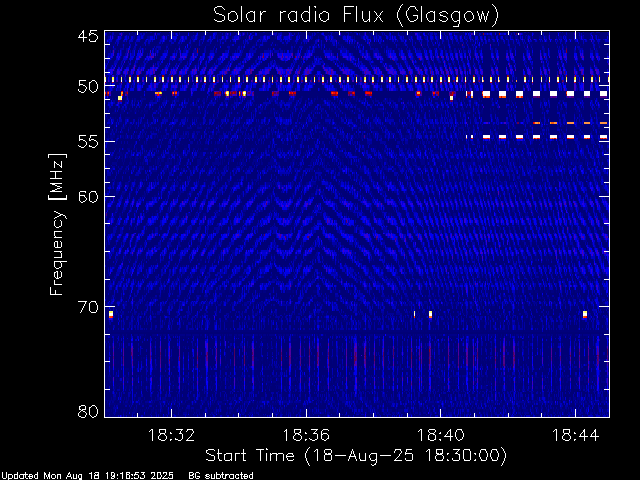The height and width of the screenshot is (480, 640).
Task: Click the 18:36 time tick label
Action: pyautogui.click(x=306, y=435)
